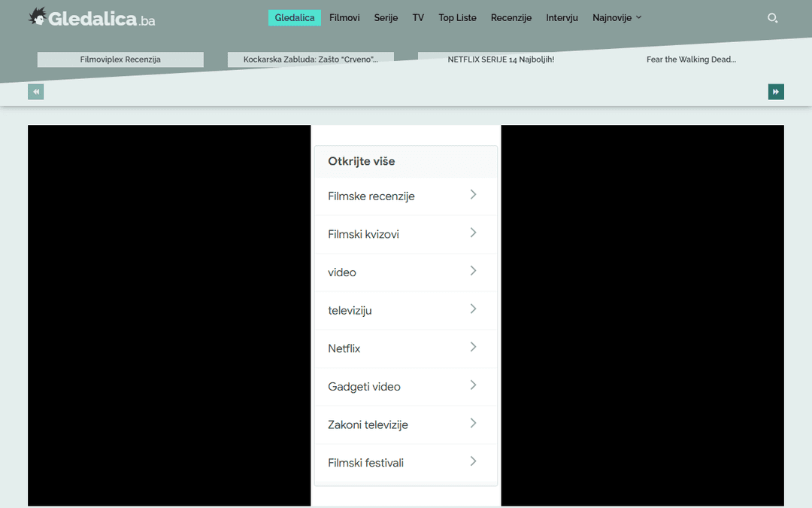
Task: Open Filmoviplex Recenzija article
Action: (x=120, y=59)
